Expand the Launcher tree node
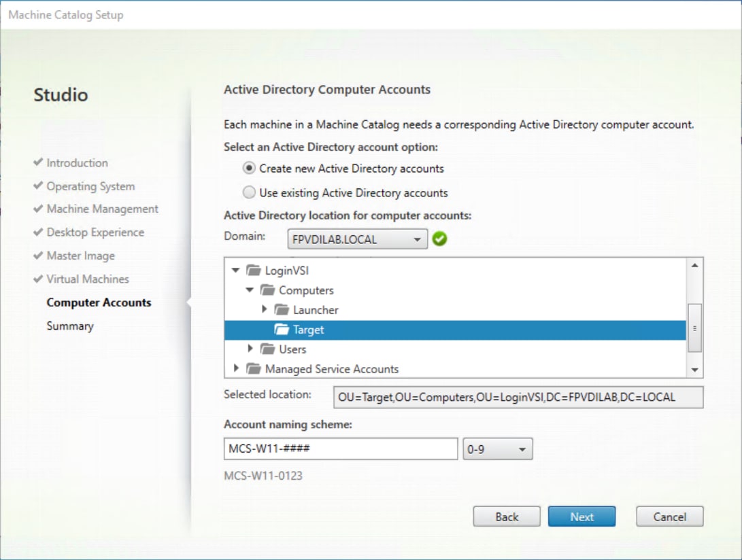 point(265,309)
